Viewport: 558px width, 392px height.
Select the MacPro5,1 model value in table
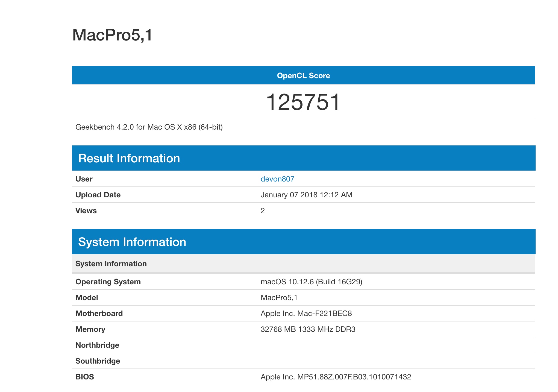[279, 298]
